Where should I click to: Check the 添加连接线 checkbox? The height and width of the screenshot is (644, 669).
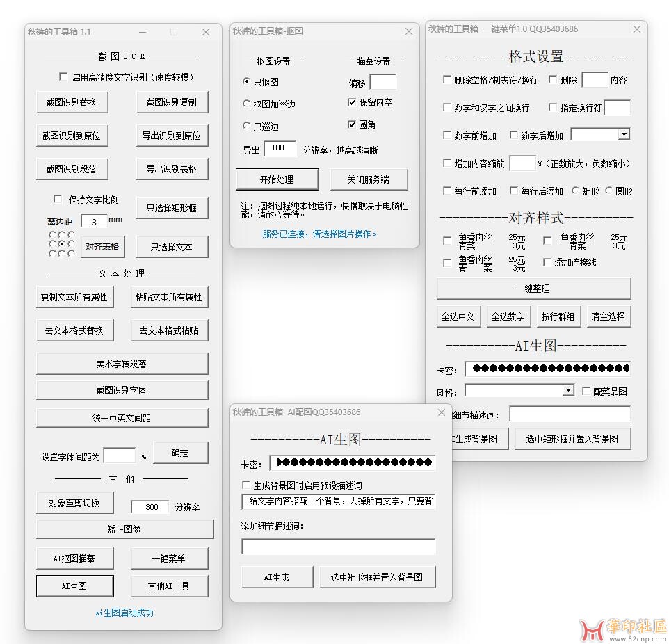[547, 262]
